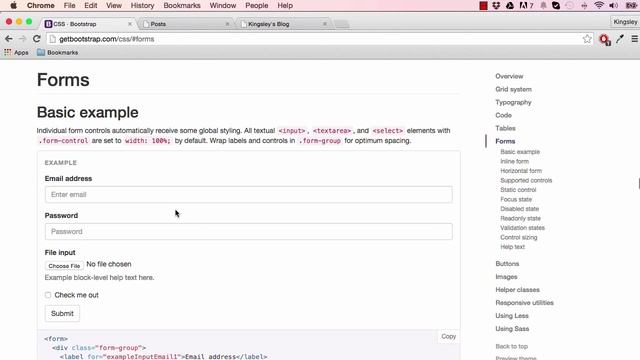
Task: Jump to Code section
Action: coord(503,116)
